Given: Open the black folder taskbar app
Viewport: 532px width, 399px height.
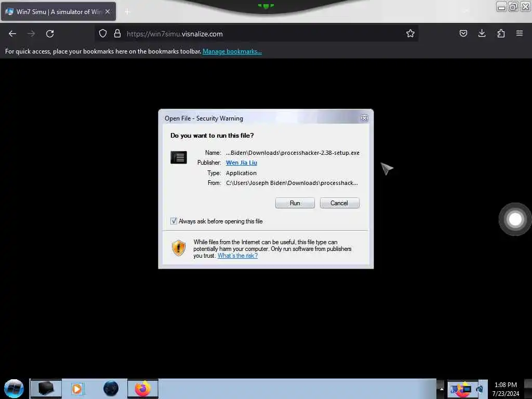Looking at the screenshot, I should pyautogui.click(x=46, y=388).
